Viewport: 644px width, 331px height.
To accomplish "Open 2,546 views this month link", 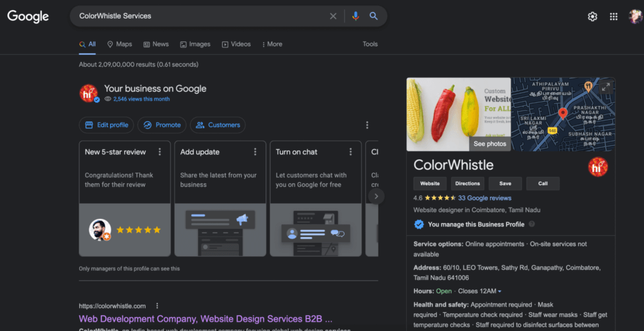I will pos(142,99).
